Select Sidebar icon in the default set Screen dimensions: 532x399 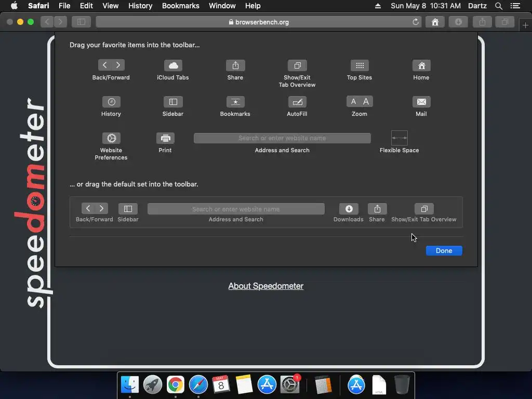(128, 209)
